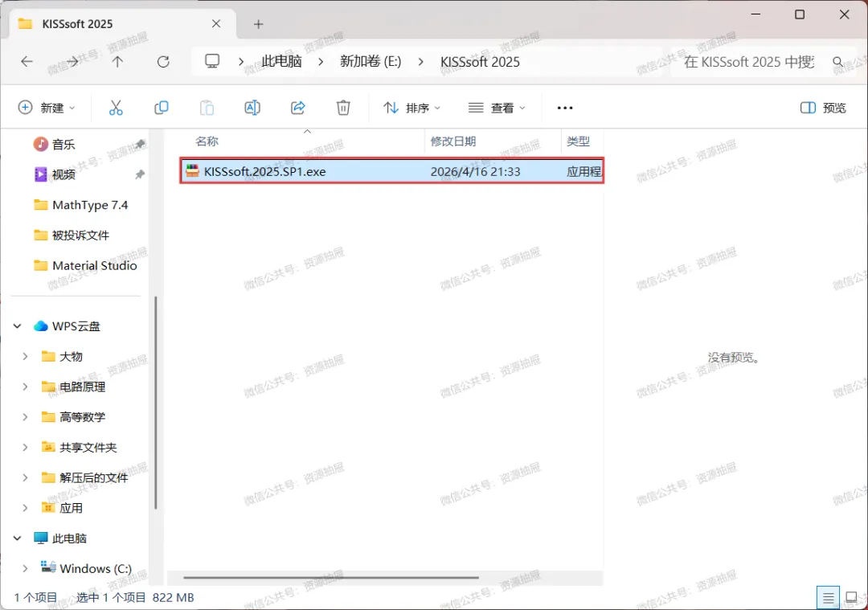Click the monitor icon in address bar
This screenshot has height=610, width=868.
(x=212, y=61)
